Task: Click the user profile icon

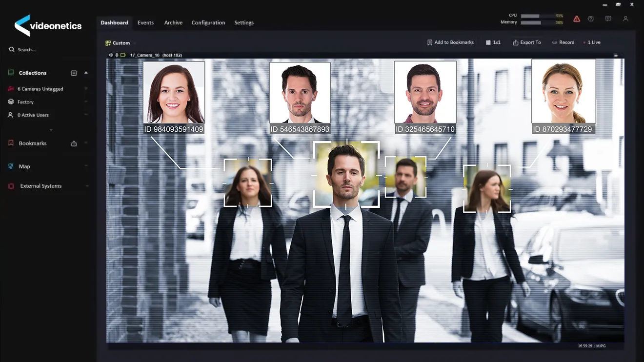Action: click(625, 19)
